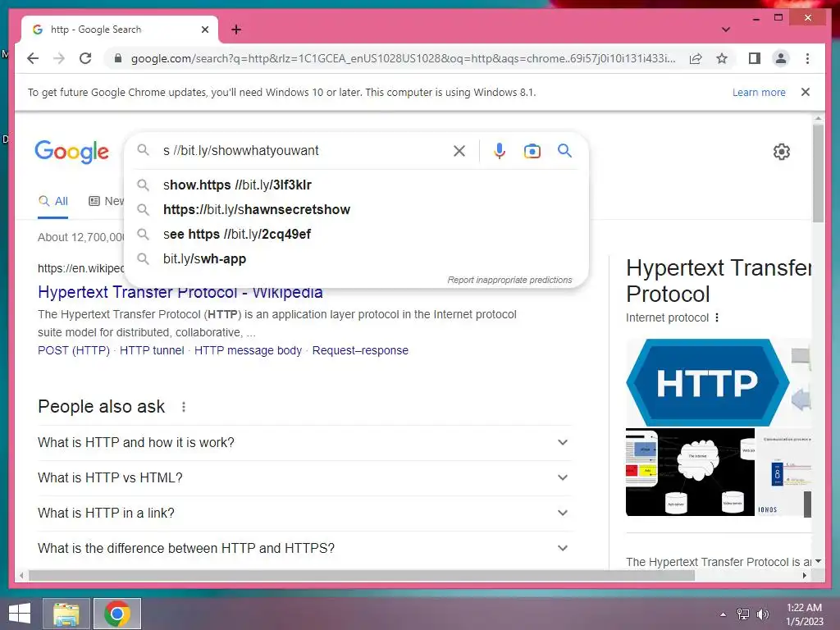Click the horizontal page scrollbar thumb

coord(362,576)
